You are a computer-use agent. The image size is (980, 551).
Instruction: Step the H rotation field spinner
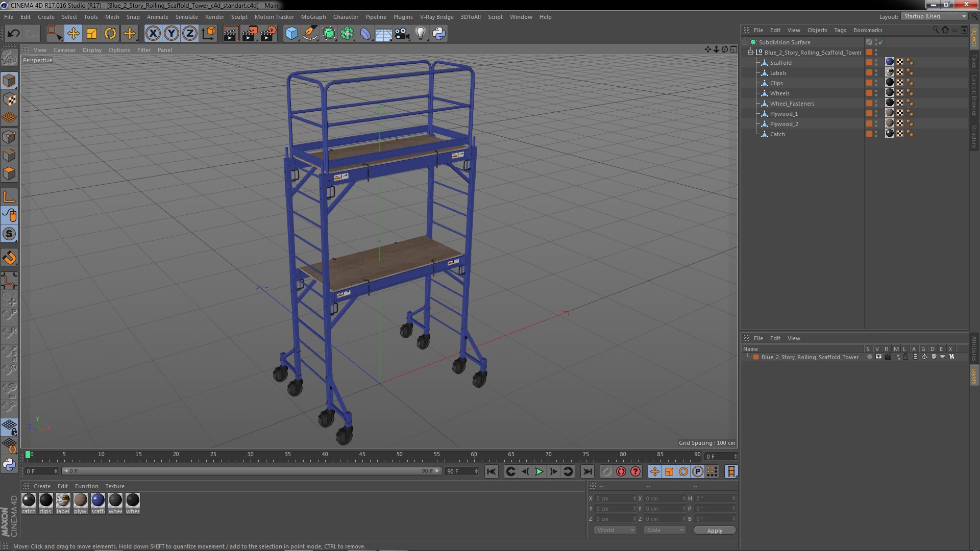click(x=733, y=498)
